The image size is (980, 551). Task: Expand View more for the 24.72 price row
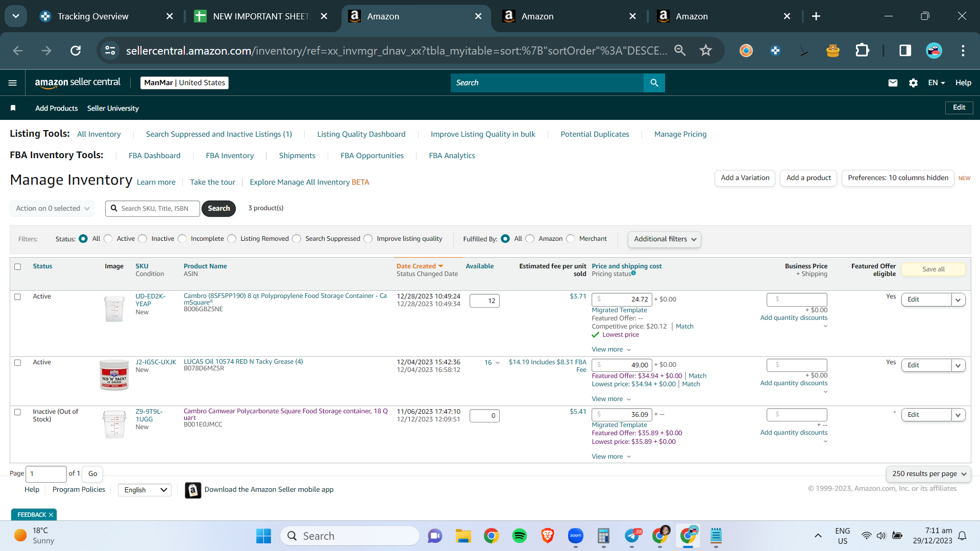(611, 349)
